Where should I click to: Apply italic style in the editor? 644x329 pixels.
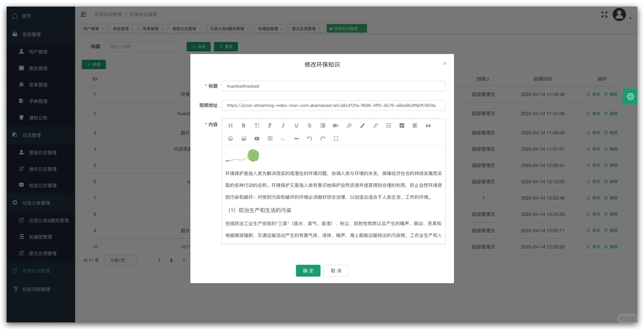[x=283, y=126]
